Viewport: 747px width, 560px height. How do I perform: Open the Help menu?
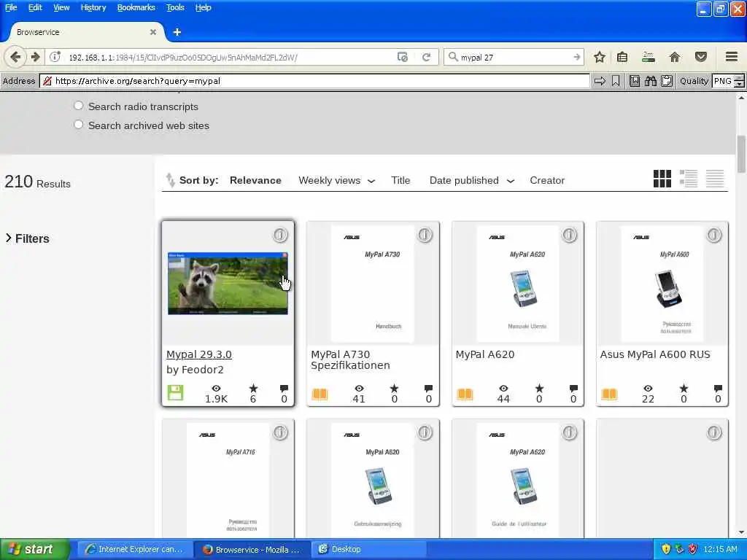(x=203, y=7)
